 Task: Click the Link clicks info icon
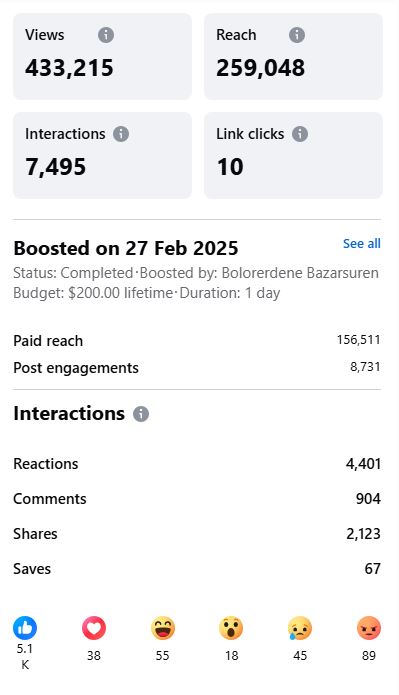coord(300,134)
